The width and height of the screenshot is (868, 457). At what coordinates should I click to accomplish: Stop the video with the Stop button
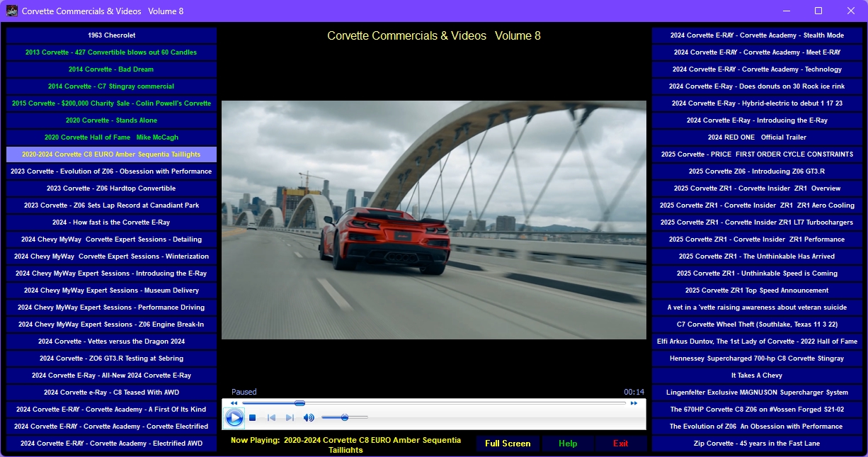[252, 418]
